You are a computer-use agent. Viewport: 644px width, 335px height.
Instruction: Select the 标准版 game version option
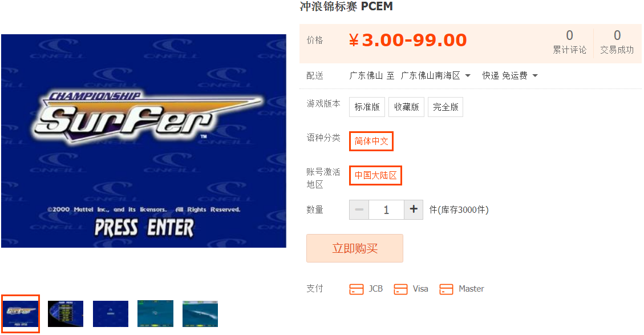[x=367, y=107]
